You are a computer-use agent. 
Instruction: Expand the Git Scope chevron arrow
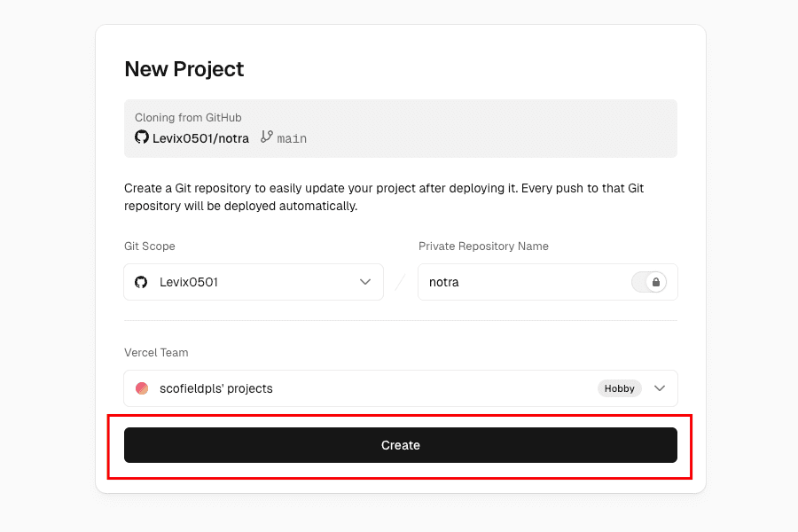point(365,282)
